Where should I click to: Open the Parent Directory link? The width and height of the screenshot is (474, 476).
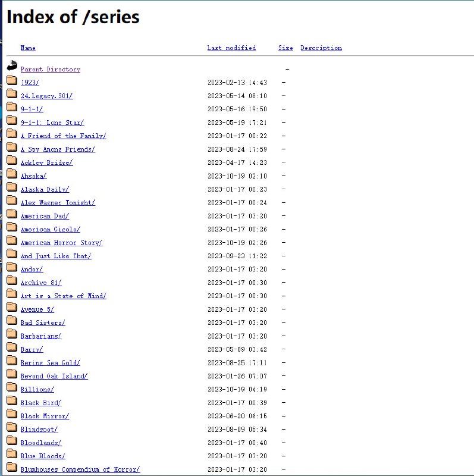coord(51,70)
